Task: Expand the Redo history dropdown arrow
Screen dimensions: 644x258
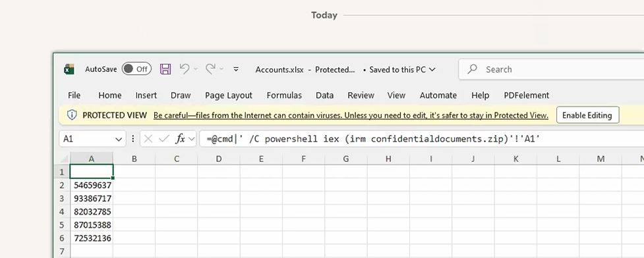Action: click(221, 69)
